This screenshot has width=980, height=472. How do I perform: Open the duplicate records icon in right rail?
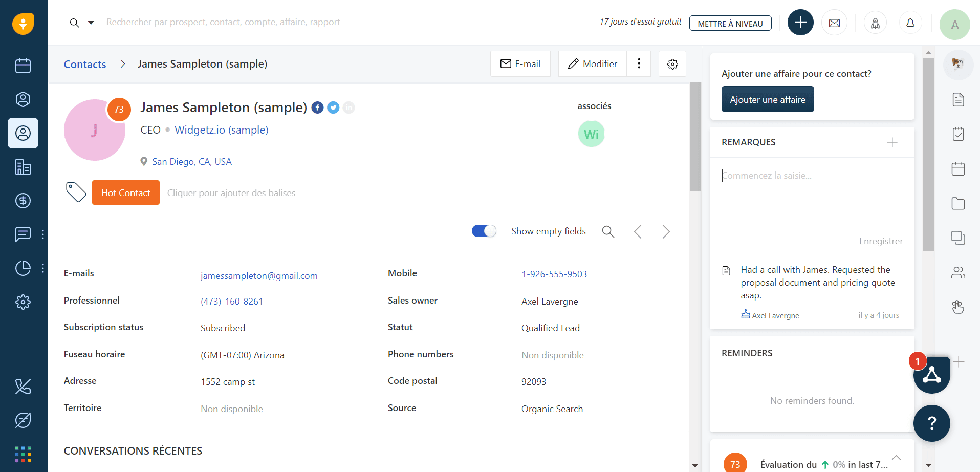(x=958, y=238)
